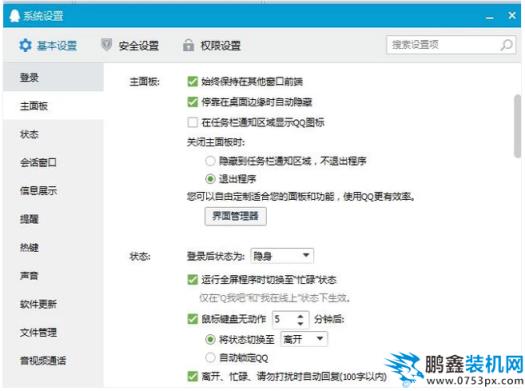The width and height of the screenshot is (525, 391).
Task: Select 登录 in the sidebar
Action: (x=54, y=77)
